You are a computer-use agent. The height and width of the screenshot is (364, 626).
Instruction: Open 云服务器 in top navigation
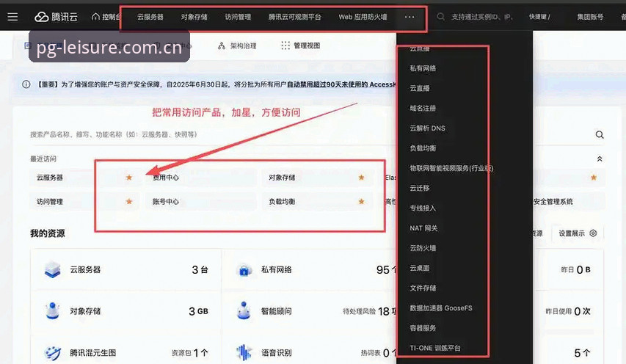coord(150,17)
